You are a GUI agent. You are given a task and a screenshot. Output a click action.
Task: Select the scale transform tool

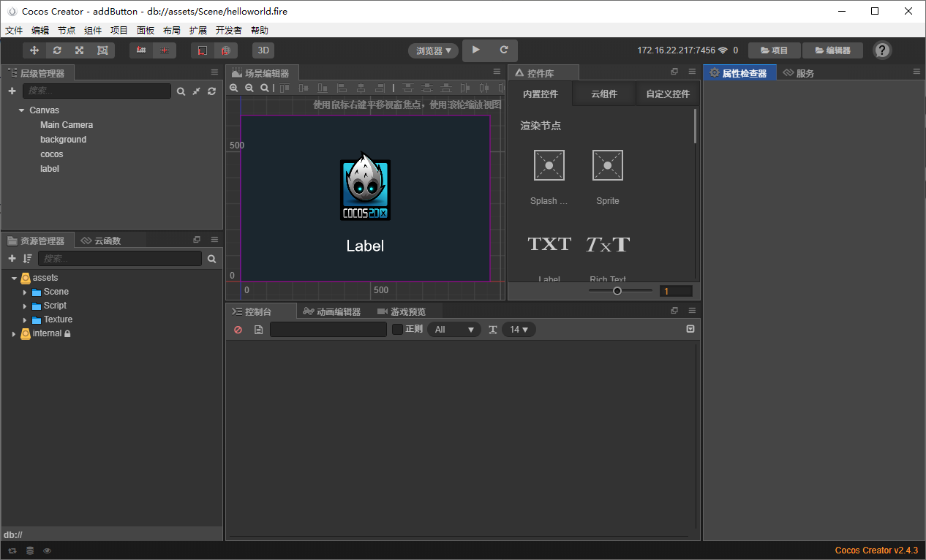coord(79,50)
